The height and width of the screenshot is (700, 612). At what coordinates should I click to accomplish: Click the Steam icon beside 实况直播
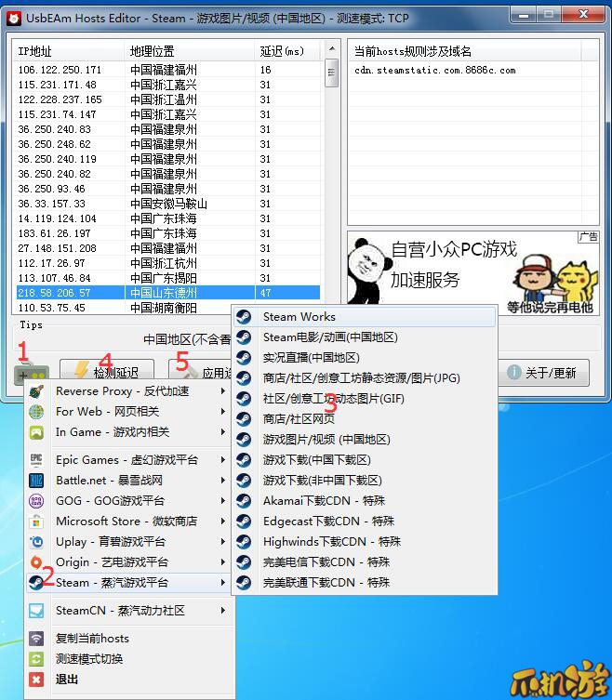[x=244, y=358]
